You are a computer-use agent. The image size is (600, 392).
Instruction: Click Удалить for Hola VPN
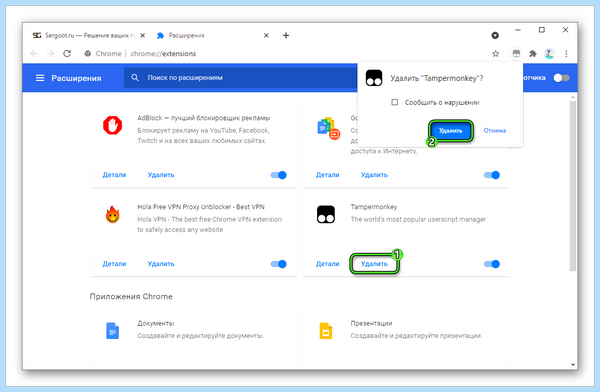tap(161, 264)
